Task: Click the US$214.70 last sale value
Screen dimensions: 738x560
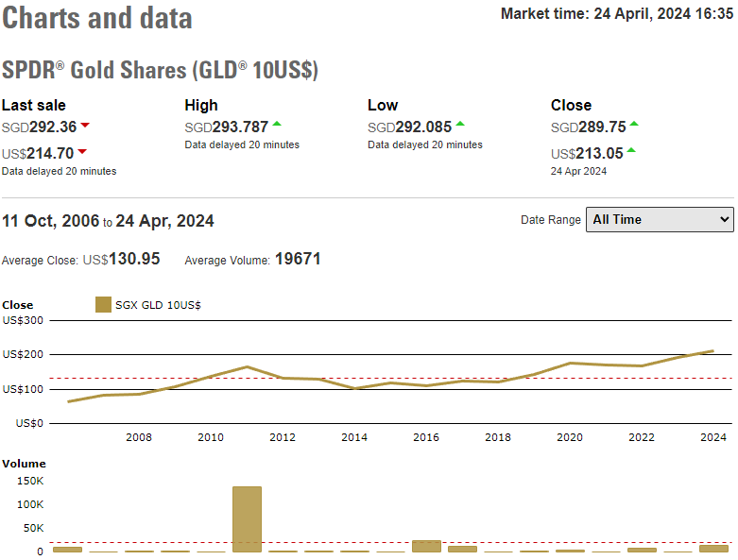Action: point(38,153)
